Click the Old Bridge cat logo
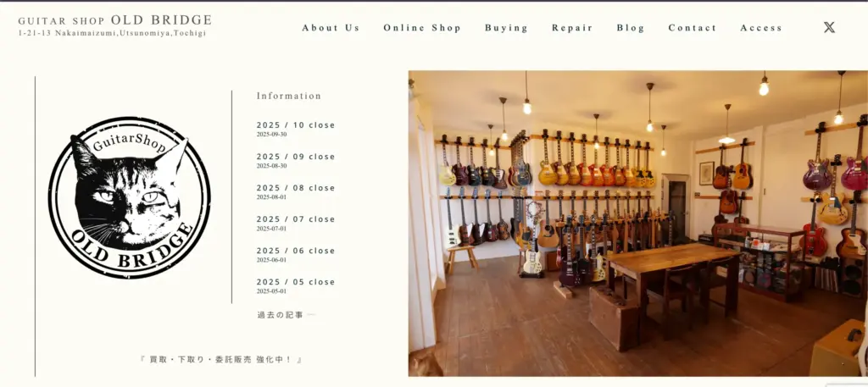868x387 pixels. tap(129, 197)
